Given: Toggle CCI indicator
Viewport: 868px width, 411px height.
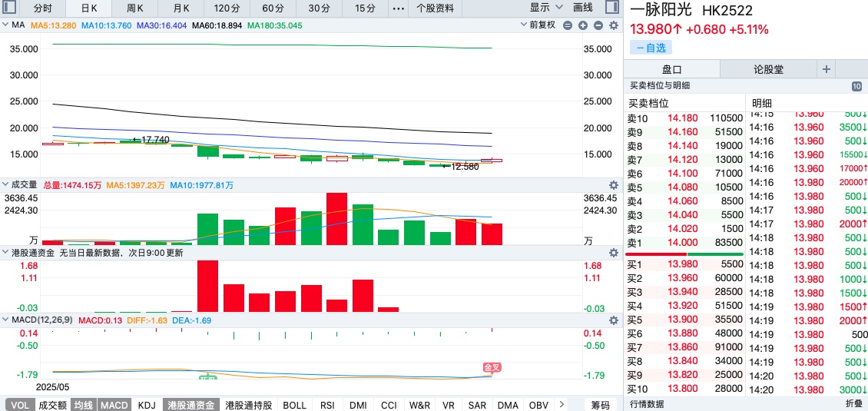Looking at the screenshot, I should [x=389, y=405].
